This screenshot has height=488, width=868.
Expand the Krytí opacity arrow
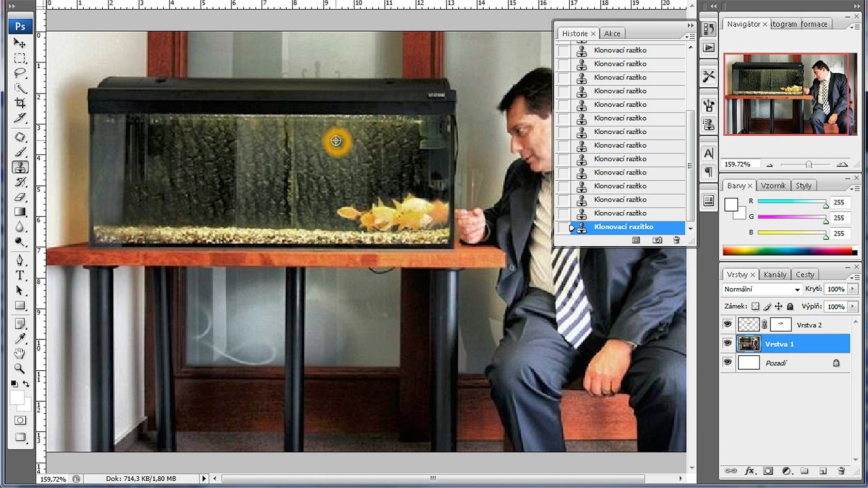pos(853,289)
